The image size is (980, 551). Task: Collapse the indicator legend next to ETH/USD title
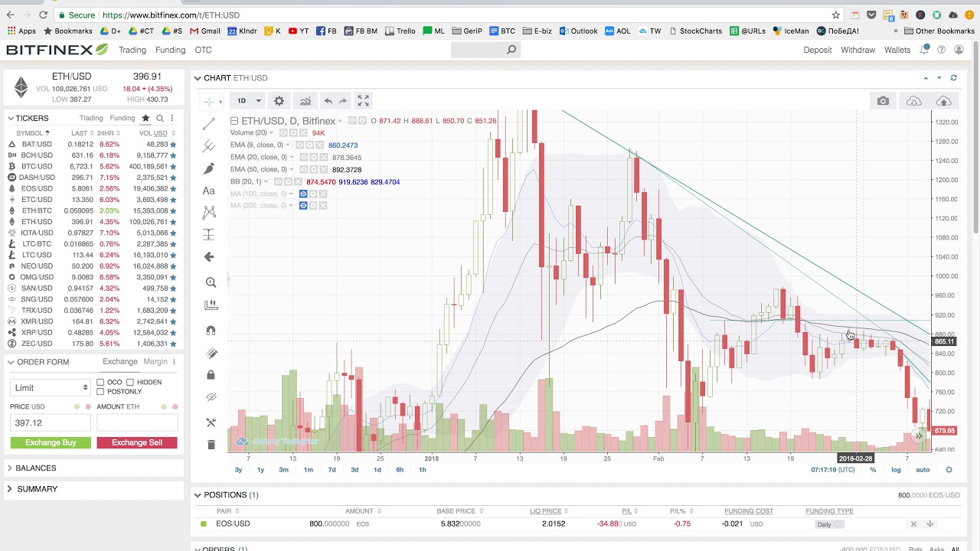[234, 121]
